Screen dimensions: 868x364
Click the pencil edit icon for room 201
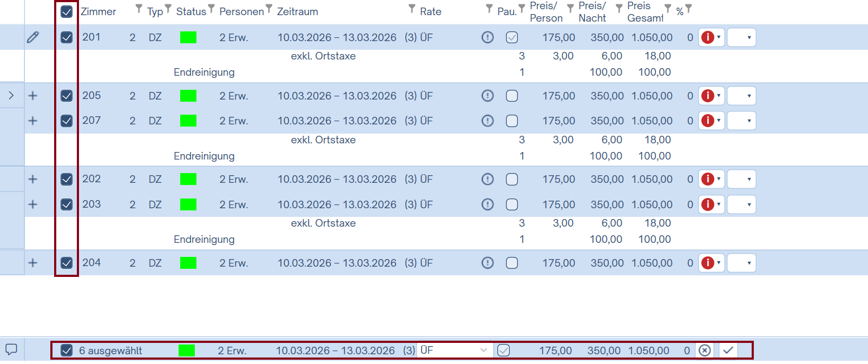(x=32, y=37)
